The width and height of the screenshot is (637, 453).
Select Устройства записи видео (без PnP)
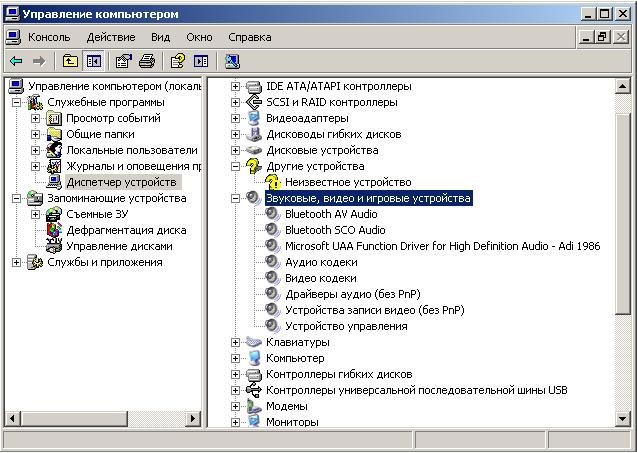tap(375, 310)
